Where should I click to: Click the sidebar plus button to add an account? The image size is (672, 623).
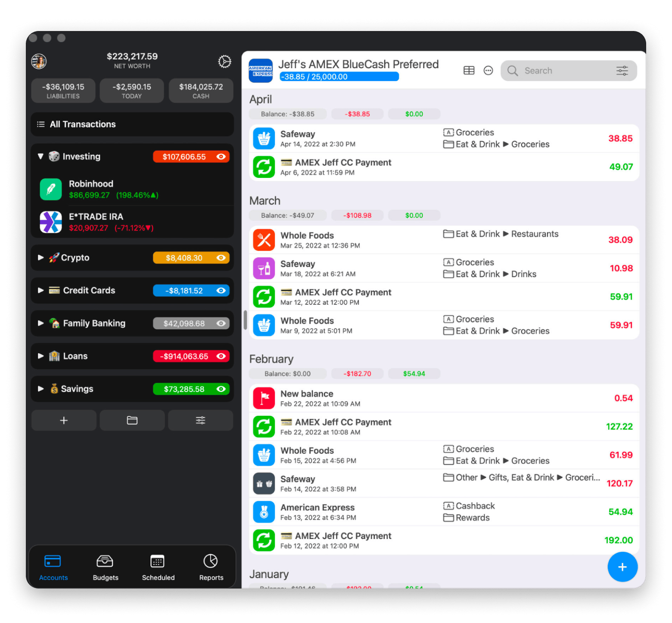pyautogui.click(x=63, y=420)
